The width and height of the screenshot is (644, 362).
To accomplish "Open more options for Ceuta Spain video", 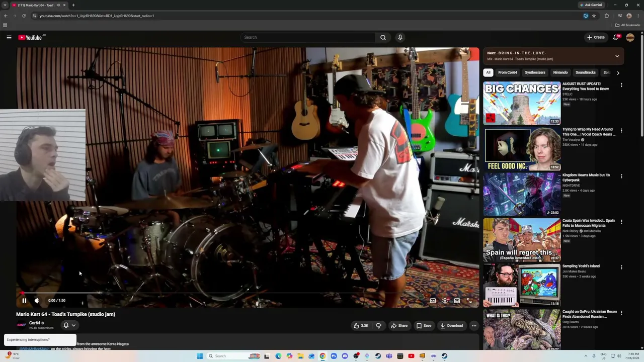I will (621, 222).
